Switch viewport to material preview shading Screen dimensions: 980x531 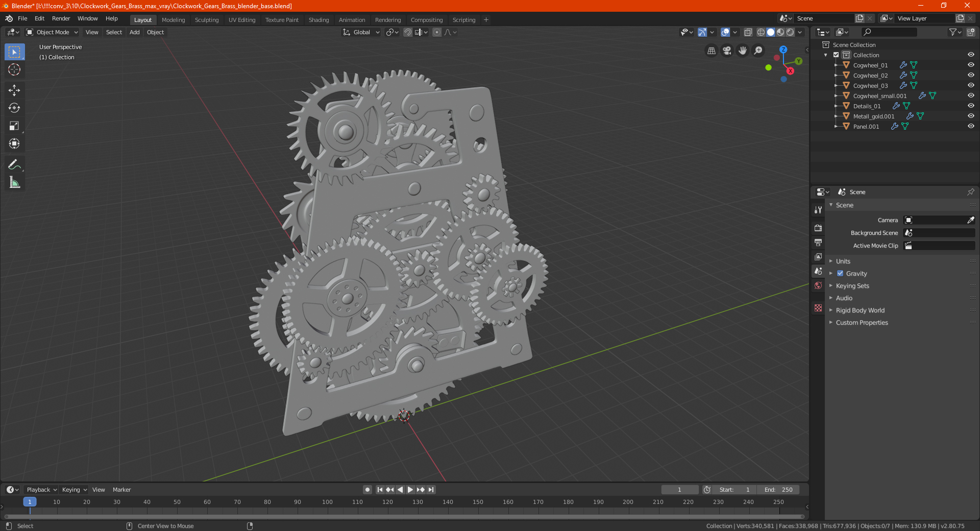point(780,32)
